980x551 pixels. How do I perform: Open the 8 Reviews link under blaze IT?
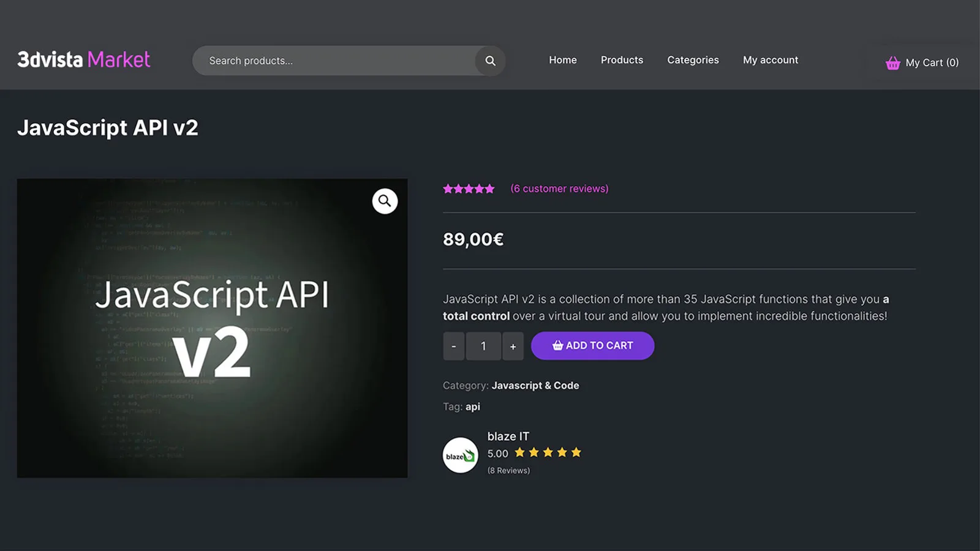click(x=508, y=470)
